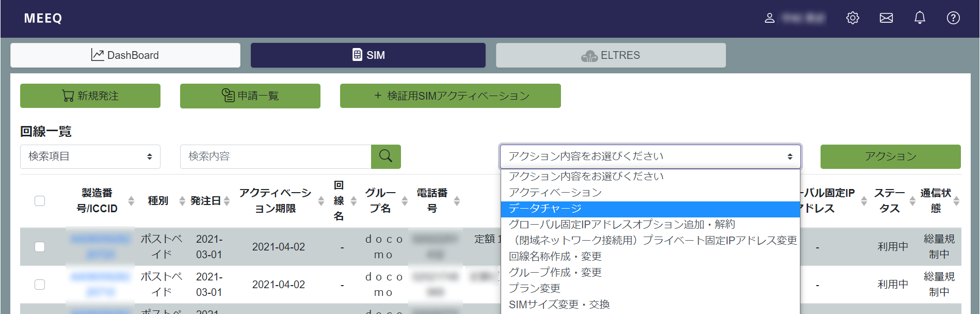Image resolution: width=980 pixels, height=314 pixels.
Task: Select 回線名称作成・変更 option
Action: point(650,257)
